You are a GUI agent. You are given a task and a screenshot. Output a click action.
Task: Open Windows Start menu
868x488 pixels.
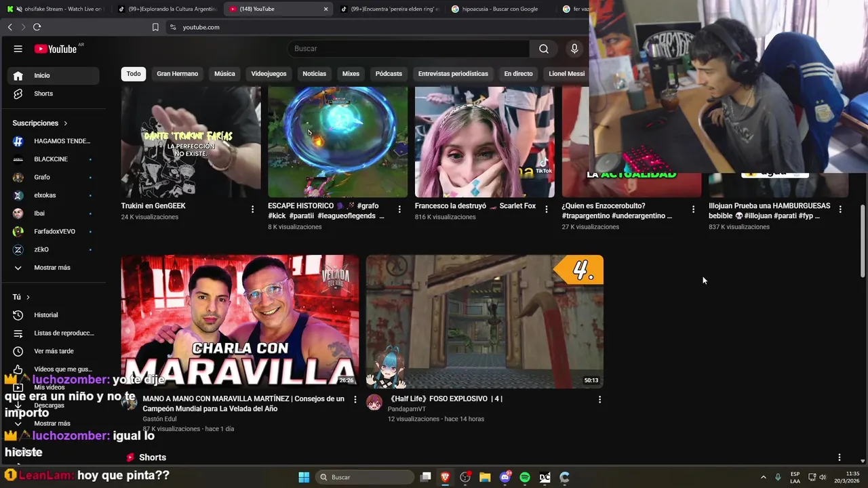tap(304, 477)
